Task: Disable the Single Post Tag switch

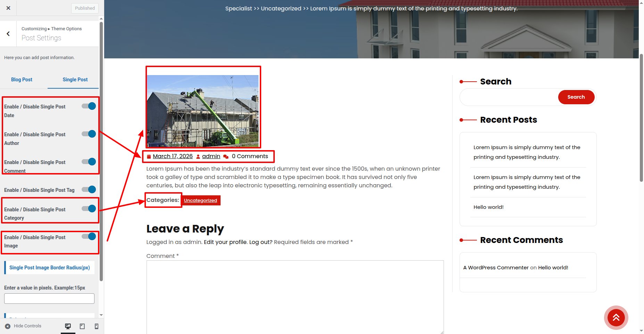Action: pyautogui.click(x=89, y=190)
